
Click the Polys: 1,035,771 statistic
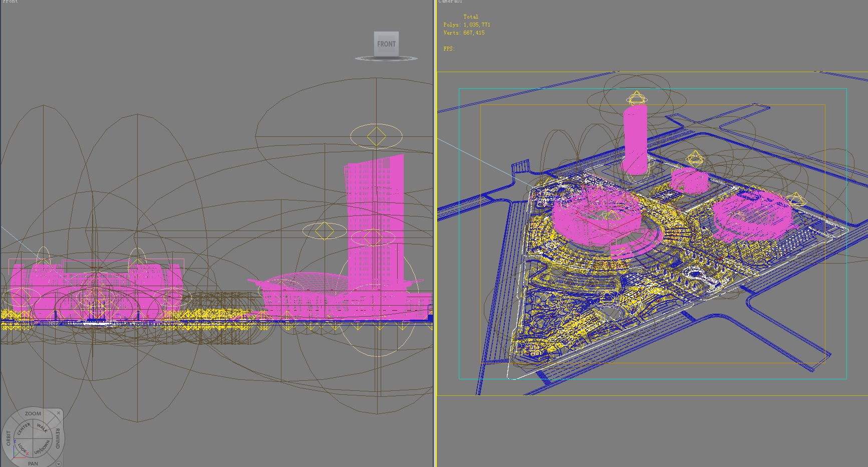[x=467, y=25]
